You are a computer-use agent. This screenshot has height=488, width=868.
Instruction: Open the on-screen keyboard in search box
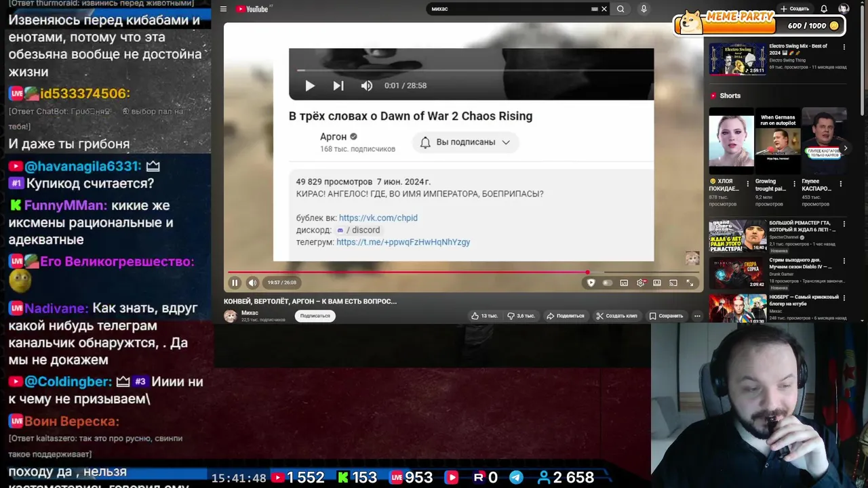595,9
